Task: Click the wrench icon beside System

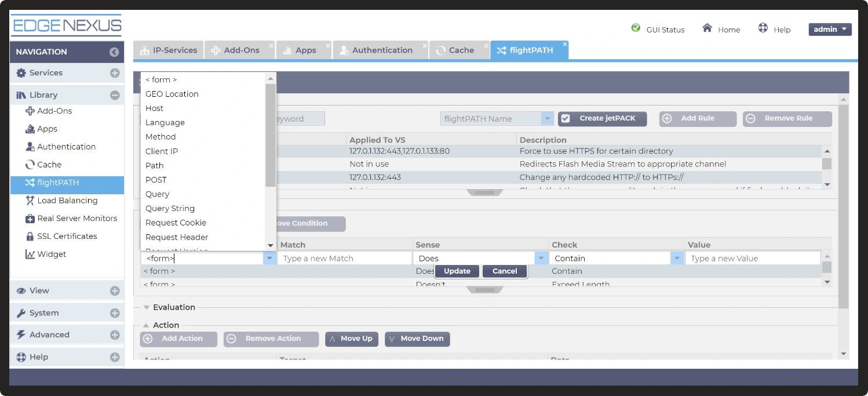Action: [21, 313]
